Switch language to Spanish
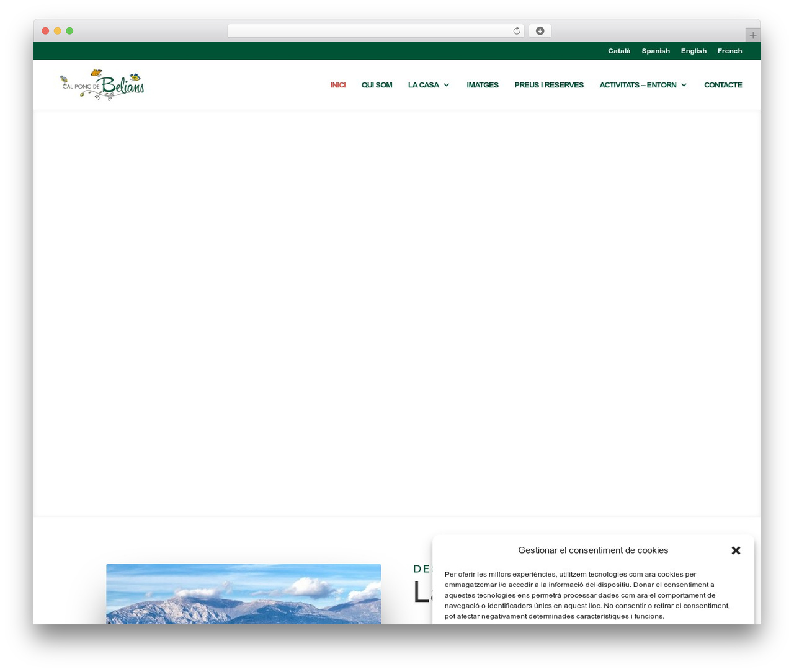 pyautogui.click(x=656, y=51)
